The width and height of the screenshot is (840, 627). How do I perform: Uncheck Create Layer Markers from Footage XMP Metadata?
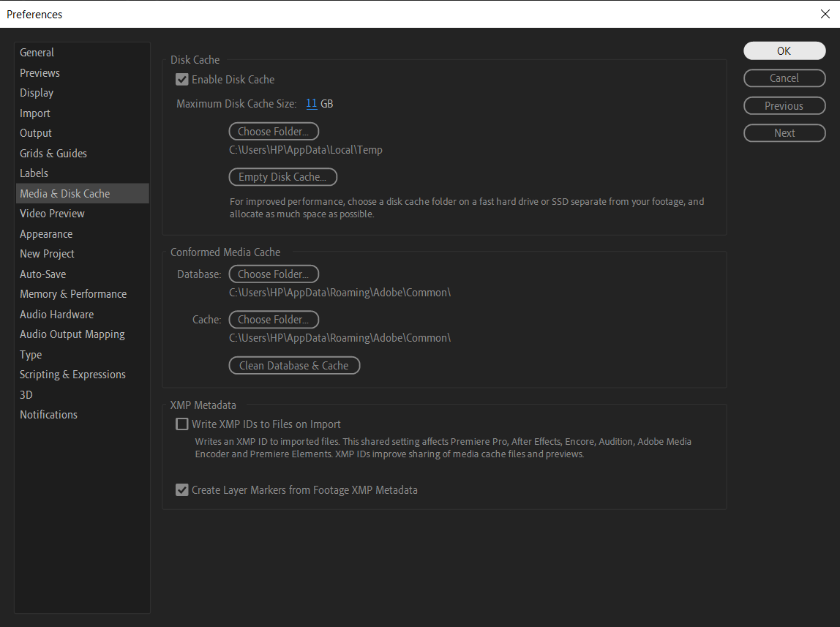pyautogui.click(x=182, y=490)
